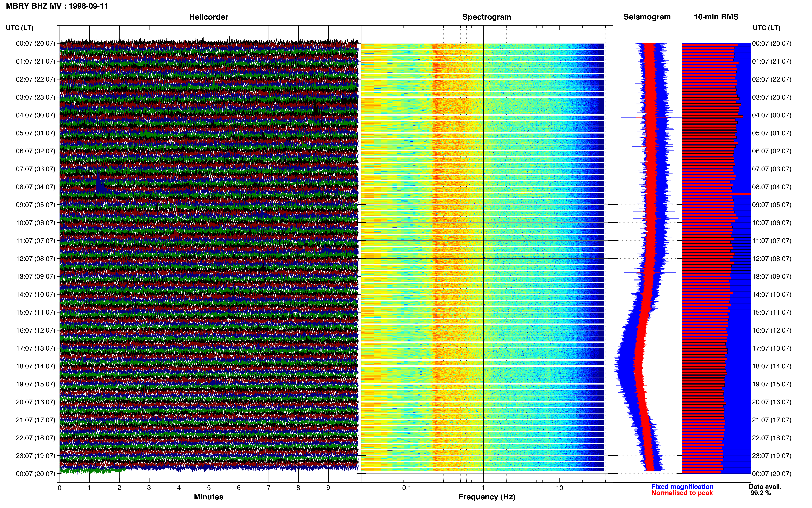This screenshot has height=508, width=812.
Task: Click left time label '19:07 (15:07)'
Action: click(x=36, y=384)
